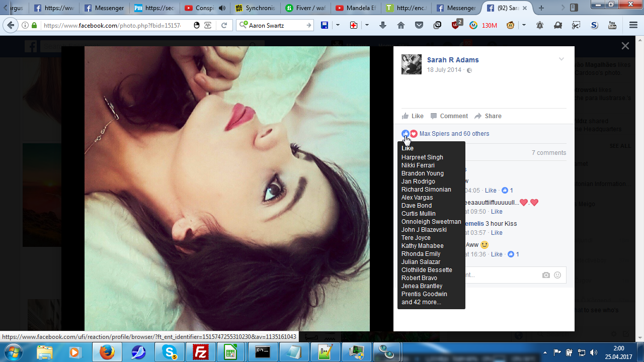Attach a photo with the camera icon

click(546, 275)
